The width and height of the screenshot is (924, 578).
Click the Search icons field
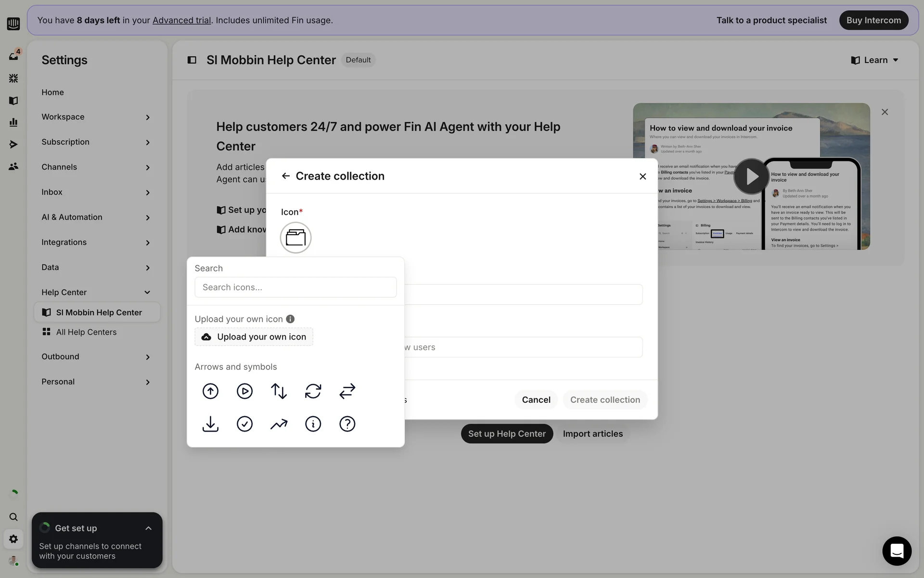(x=295, y=287)
